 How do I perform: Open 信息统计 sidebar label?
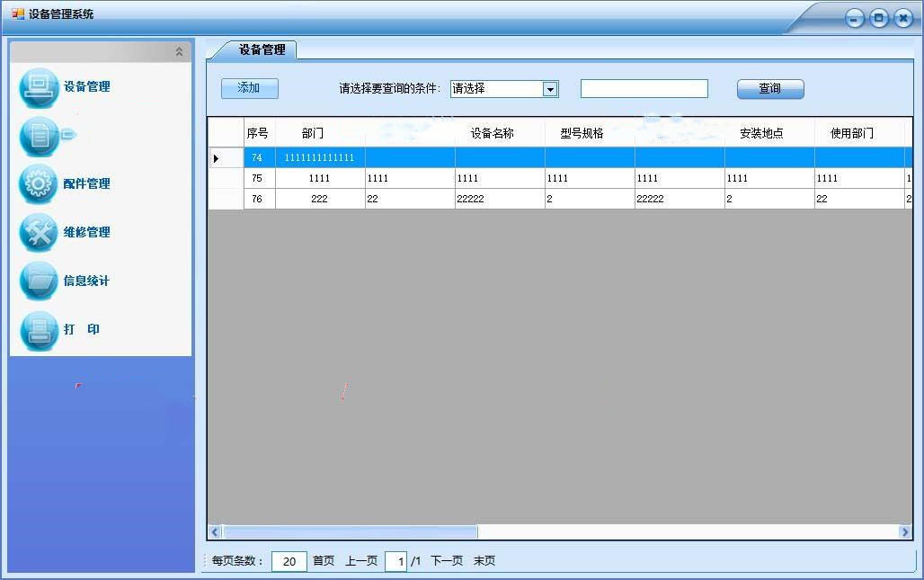(86, 281)
